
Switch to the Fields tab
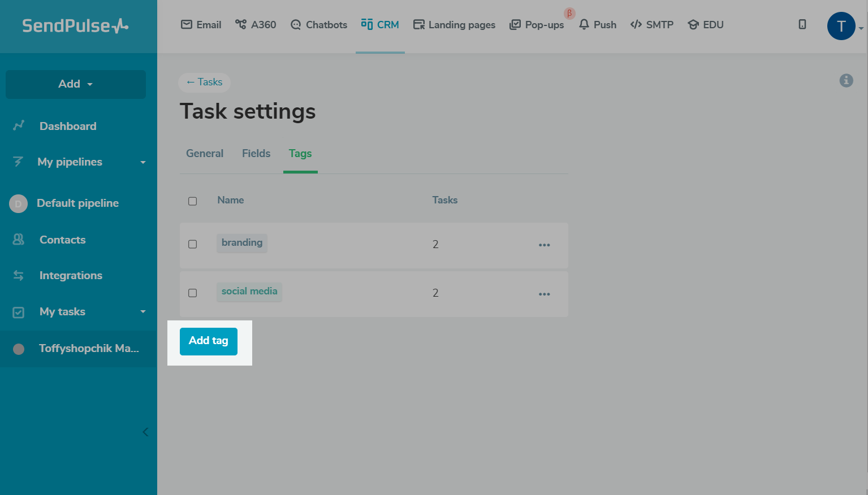click(x=256, y=154)
